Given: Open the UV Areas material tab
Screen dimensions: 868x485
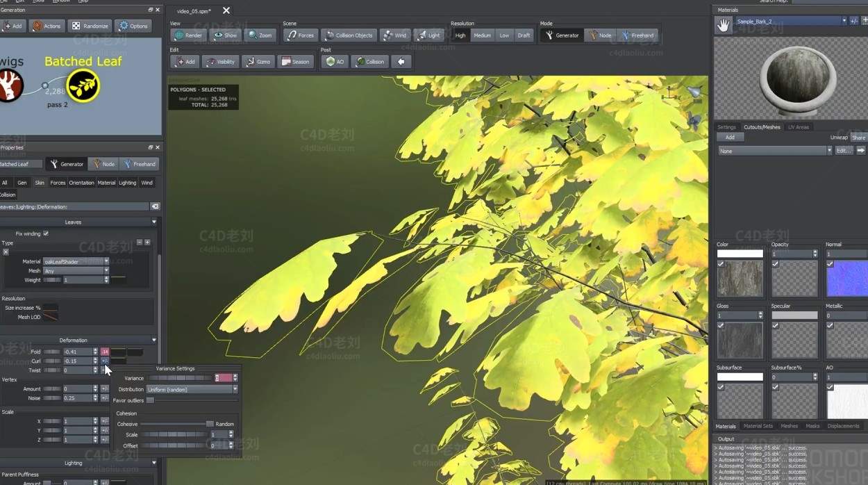Looking at the screenshot, I should coord(798,127).
